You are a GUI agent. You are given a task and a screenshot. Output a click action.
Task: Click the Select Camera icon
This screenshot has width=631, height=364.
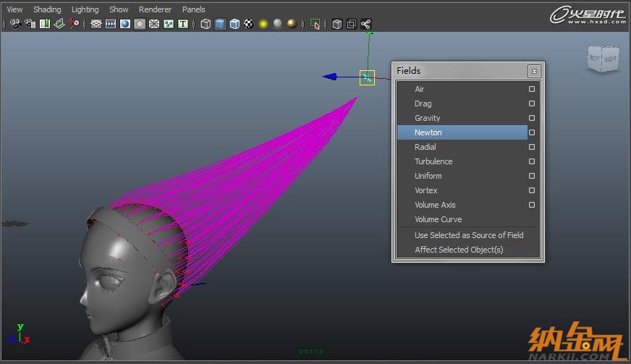tap(15, 24)
